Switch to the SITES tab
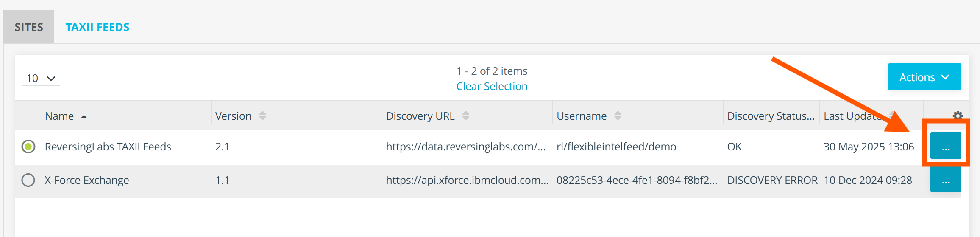The height and width of the screenshot is (237, 980). (x=29, y=27)
